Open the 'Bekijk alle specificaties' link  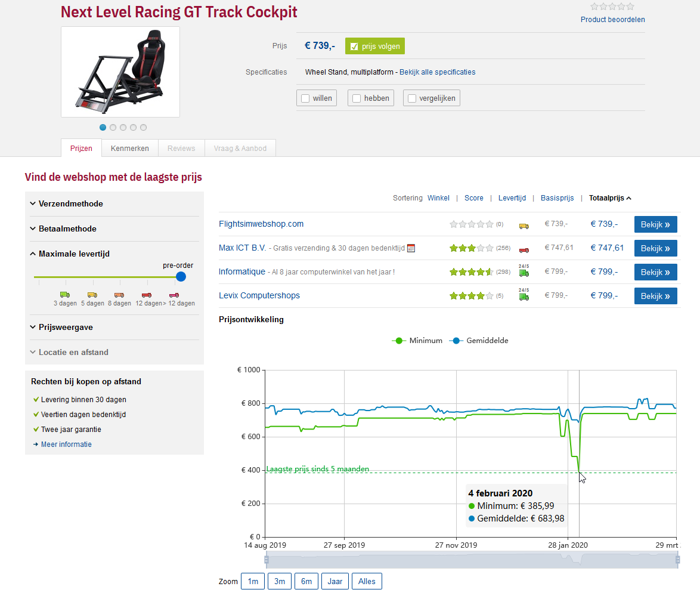(437, 72)
